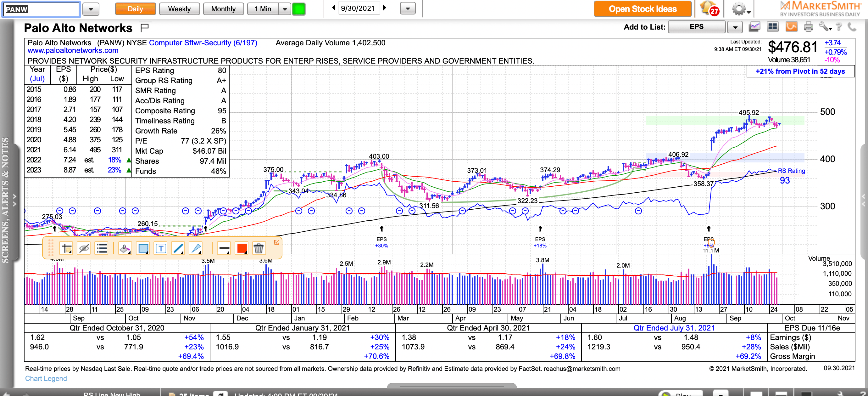Go to previous date arrow
Image resolution: width=868 pixels, height=396 pixels.
click(334, 8)
